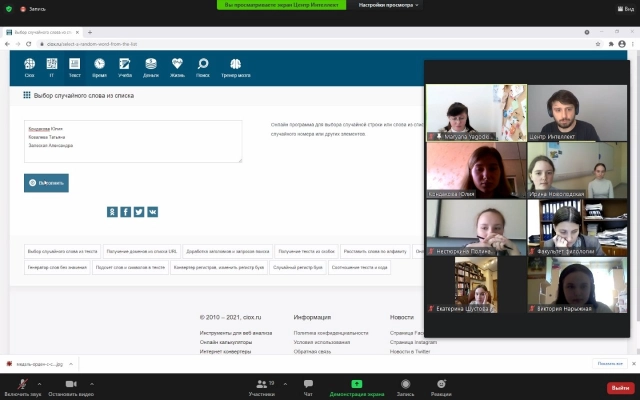This screenshot has height=400, width=640.
Task: Open the Жизнь heart icon
Action: [177, 67]
